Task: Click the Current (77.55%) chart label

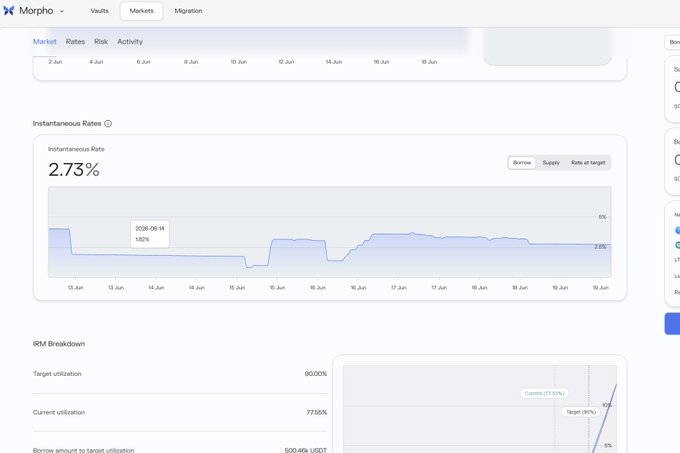Action: coord(544,393)
